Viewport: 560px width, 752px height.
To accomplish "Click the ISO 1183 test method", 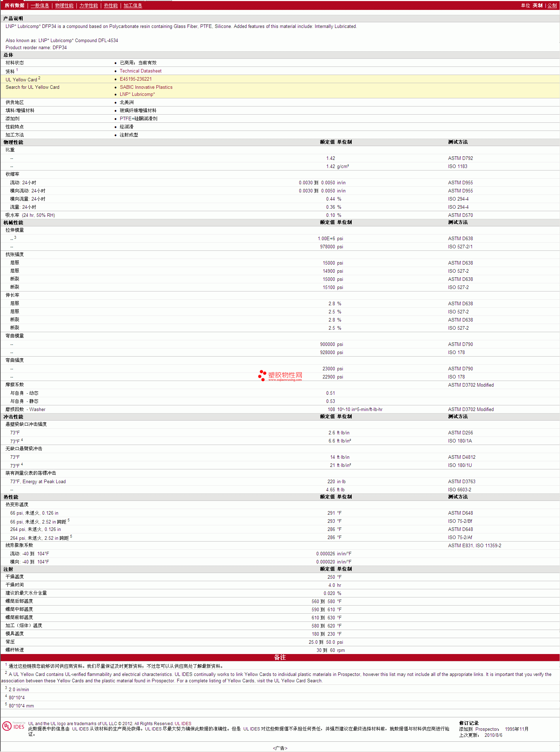I will pos(457,166).
